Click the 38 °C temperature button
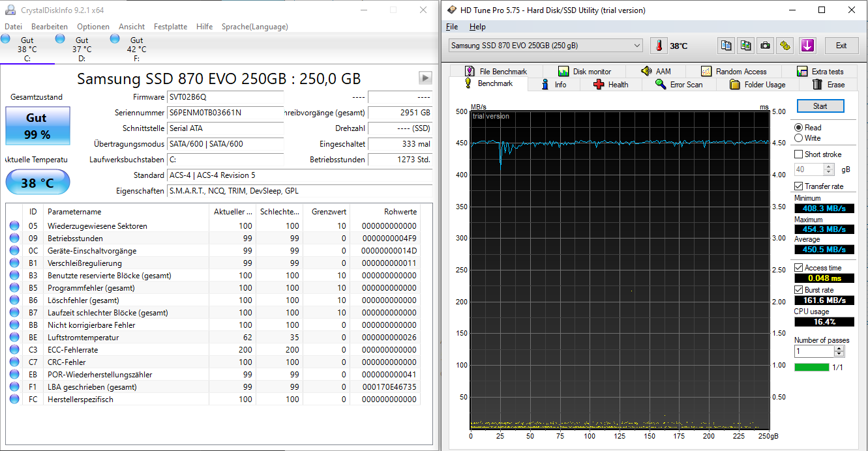This screenshot has width=868, height=451. (37, 182)
